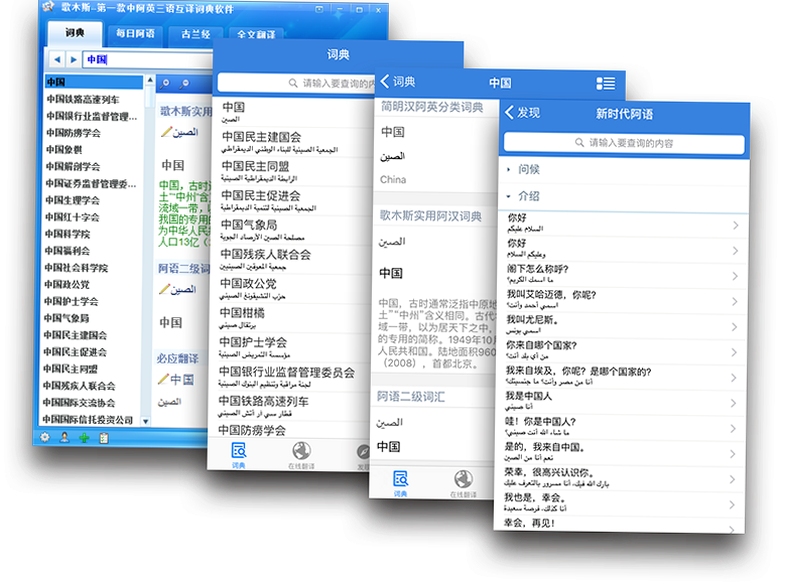The height and width of the screenshot is (584, 786).
Task: Select 中国铁路高速列车 in desktop list
Action: tap(83, 99)
